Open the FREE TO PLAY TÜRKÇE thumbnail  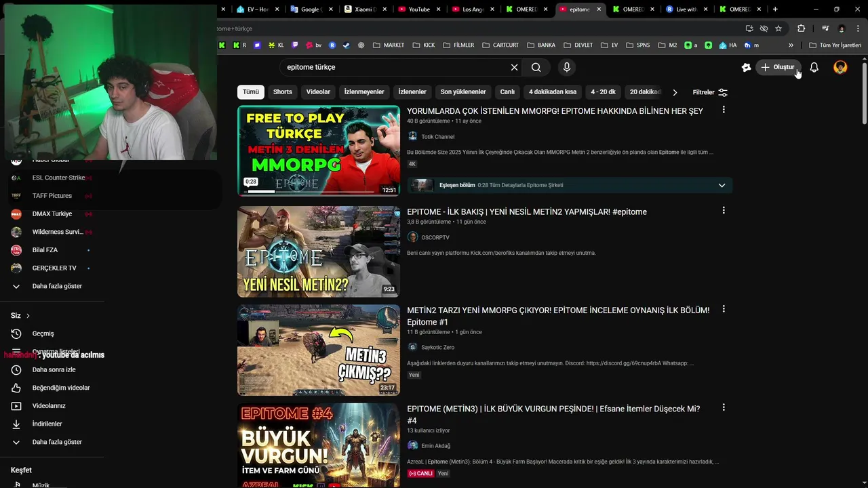[319, 150]
